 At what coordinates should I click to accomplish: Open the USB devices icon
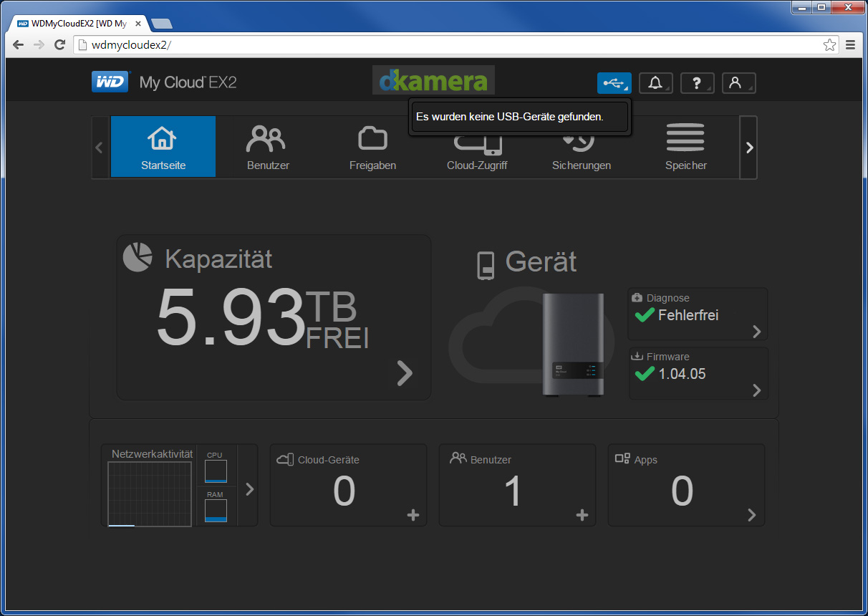pyautogui.click(x=614, y=83)
